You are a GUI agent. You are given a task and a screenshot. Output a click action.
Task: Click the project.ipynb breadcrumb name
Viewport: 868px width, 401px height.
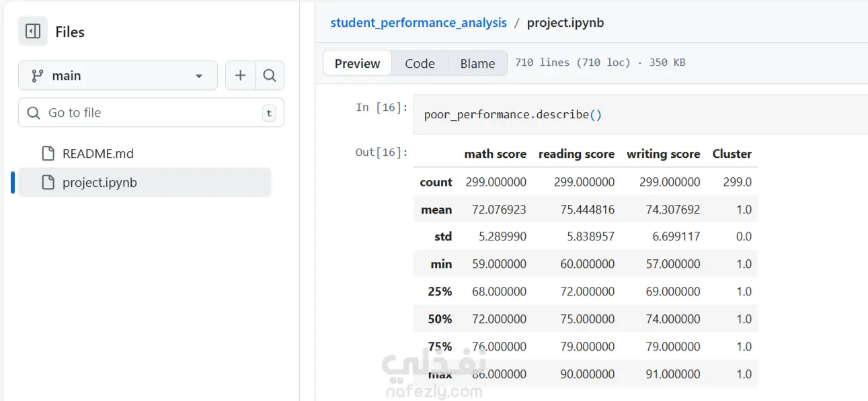coord(565,23)
